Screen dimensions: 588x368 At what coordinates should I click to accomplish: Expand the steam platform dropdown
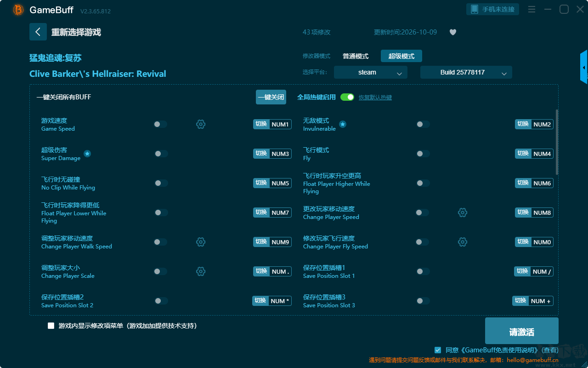click(x=371, y=72)
